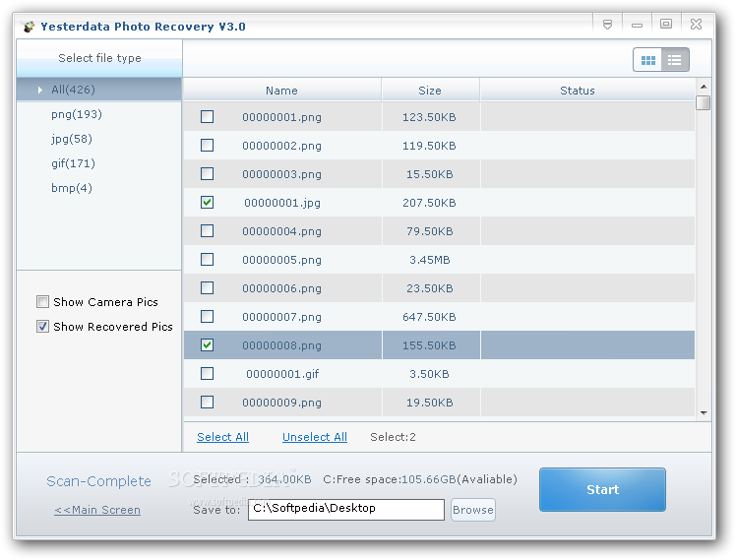The image size is (736, 560).
Task: Click the Start recovery button
Action: pyautogui.click(x=602, y=489)
